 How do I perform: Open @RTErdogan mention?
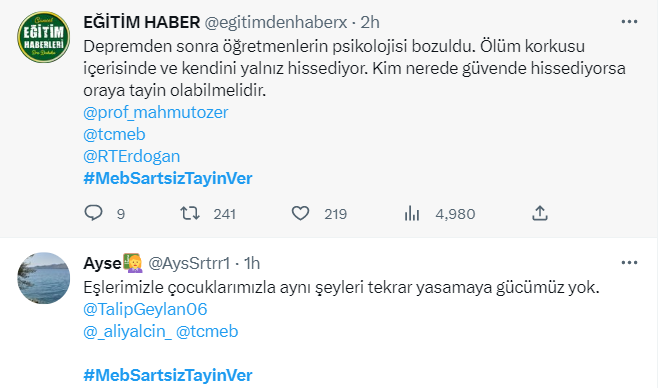click(132, 156)
